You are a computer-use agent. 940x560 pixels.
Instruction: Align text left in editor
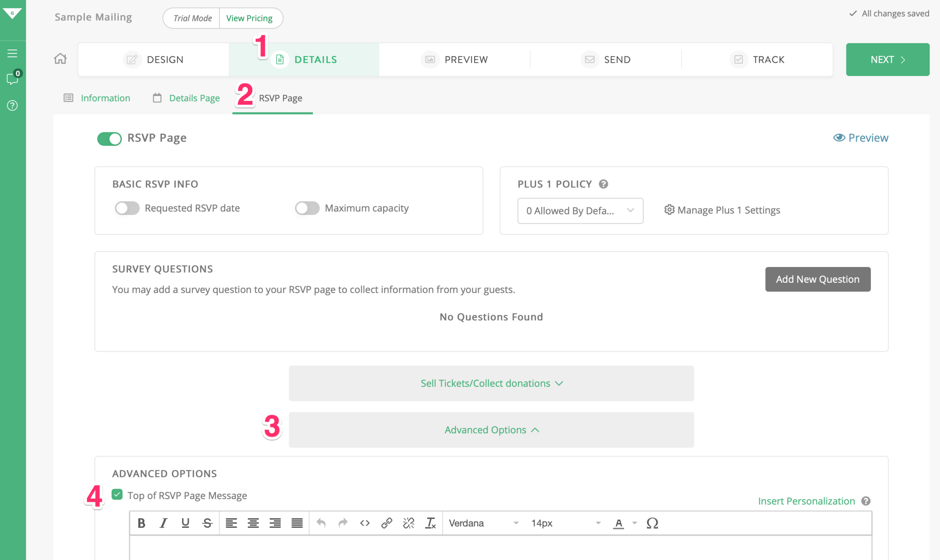(231, 523)
